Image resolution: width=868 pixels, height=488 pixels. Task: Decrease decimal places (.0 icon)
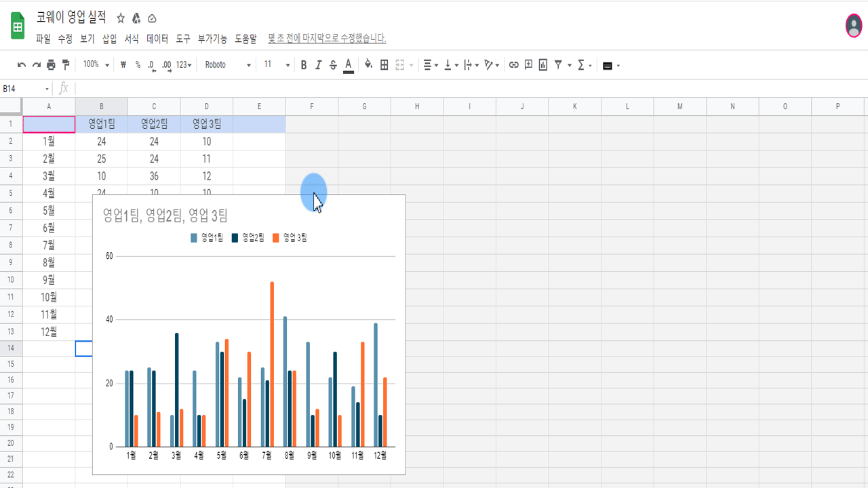(x=151, y=65)
